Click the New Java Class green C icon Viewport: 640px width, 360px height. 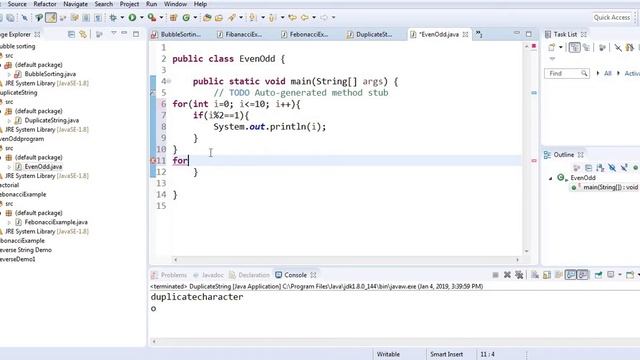point(186,18)
